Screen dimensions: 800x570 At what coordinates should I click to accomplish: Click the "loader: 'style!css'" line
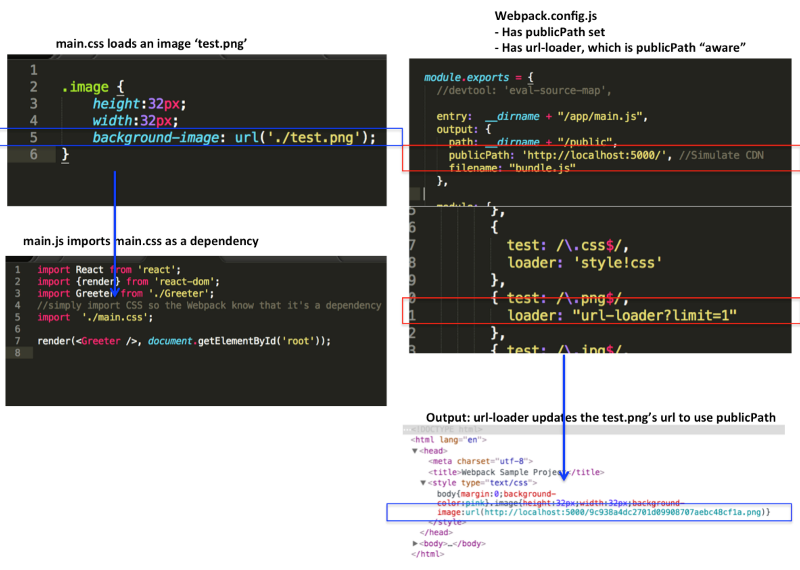[x=585, y=263]
